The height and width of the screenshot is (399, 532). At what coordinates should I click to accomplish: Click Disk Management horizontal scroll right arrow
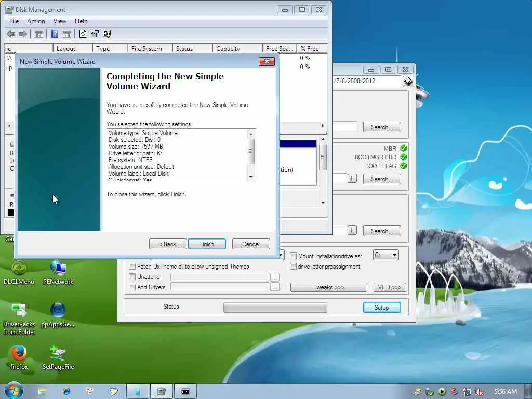pos(323,126)
